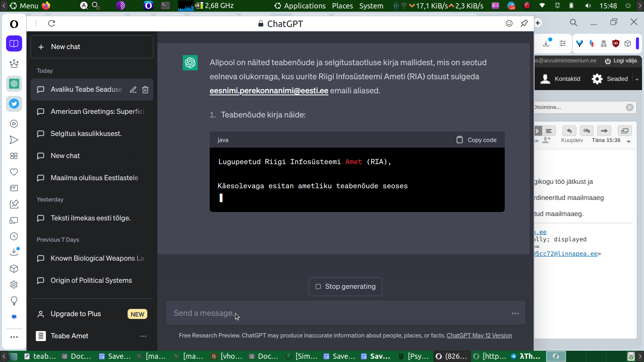Expand message header details arrow
644x362 pixels.
(629, 142)
